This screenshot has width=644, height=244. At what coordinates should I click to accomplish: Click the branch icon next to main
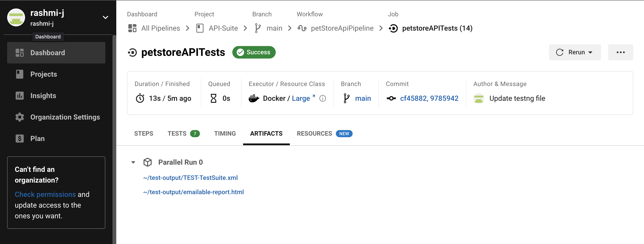(346, 98)
